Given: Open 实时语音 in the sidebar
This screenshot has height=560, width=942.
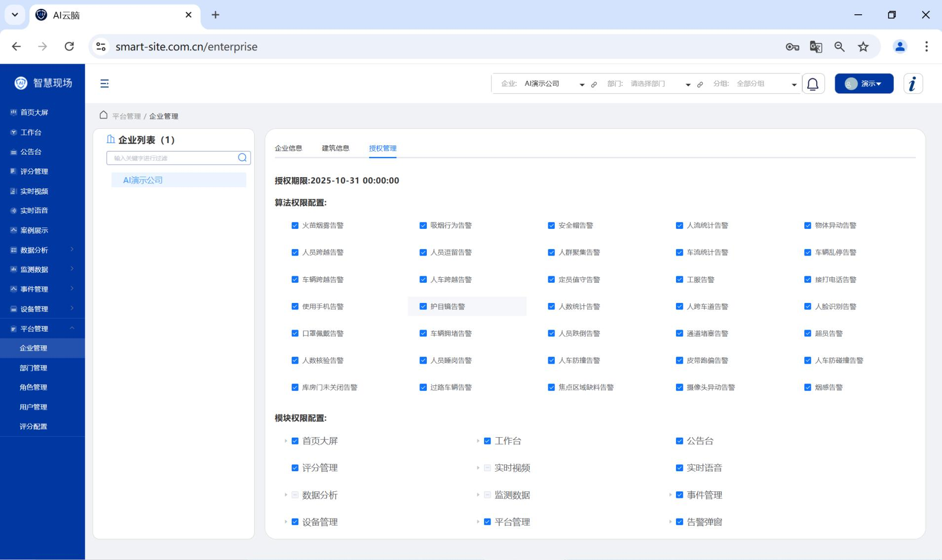Looking at the screenshot, I should (42, 211).
